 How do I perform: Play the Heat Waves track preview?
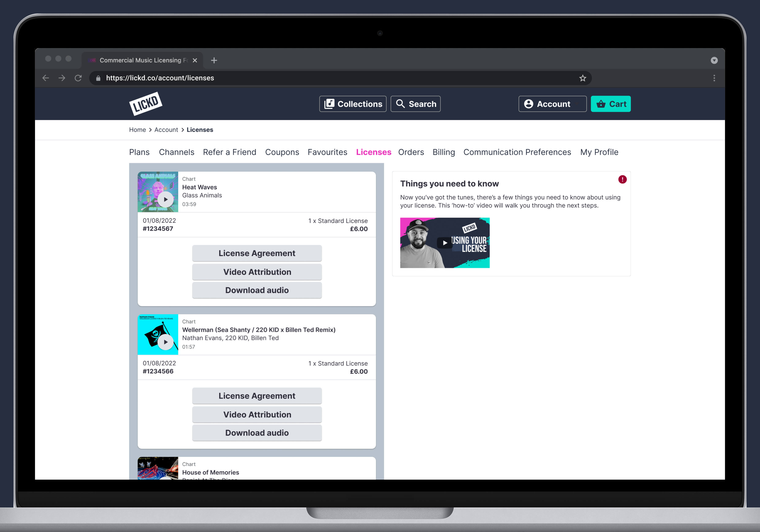tap(166, 199)
